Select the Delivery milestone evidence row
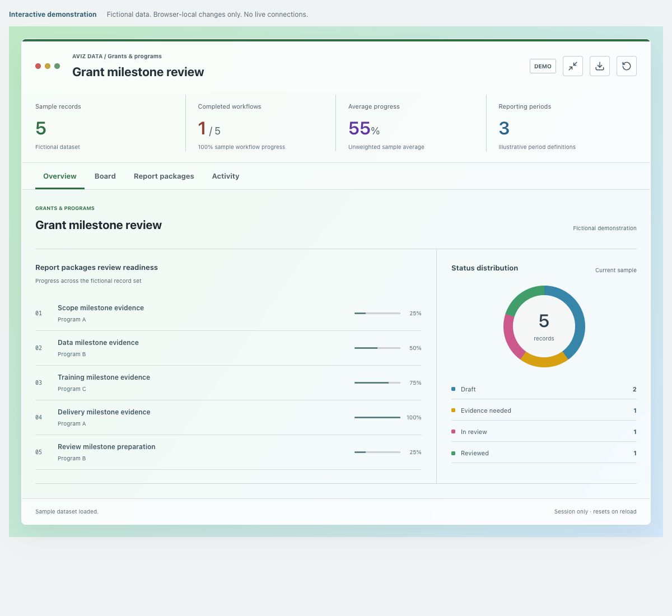 [x=228, y=418]
